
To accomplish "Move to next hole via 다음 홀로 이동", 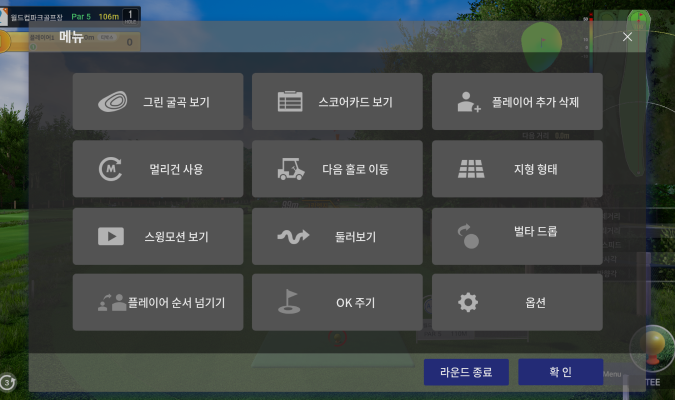I will 337,169.
